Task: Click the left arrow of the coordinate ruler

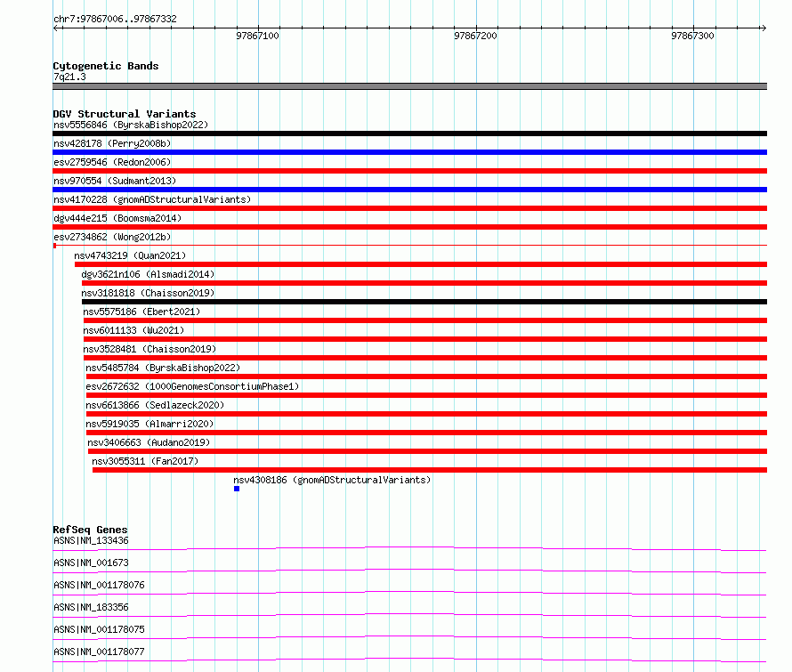Action: [56, 28]
